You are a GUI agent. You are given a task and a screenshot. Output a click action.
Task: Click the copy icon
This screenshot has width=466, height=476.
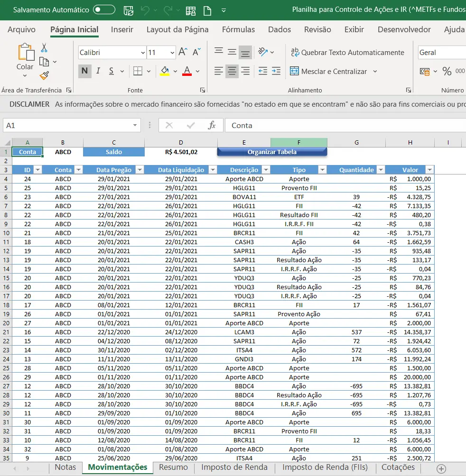44,62
